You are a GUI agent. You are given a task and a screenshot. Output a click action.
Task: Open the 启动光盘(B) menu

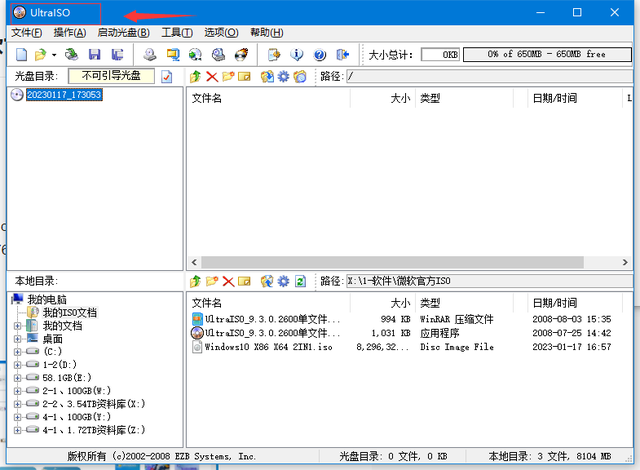[x=123, y=32]
